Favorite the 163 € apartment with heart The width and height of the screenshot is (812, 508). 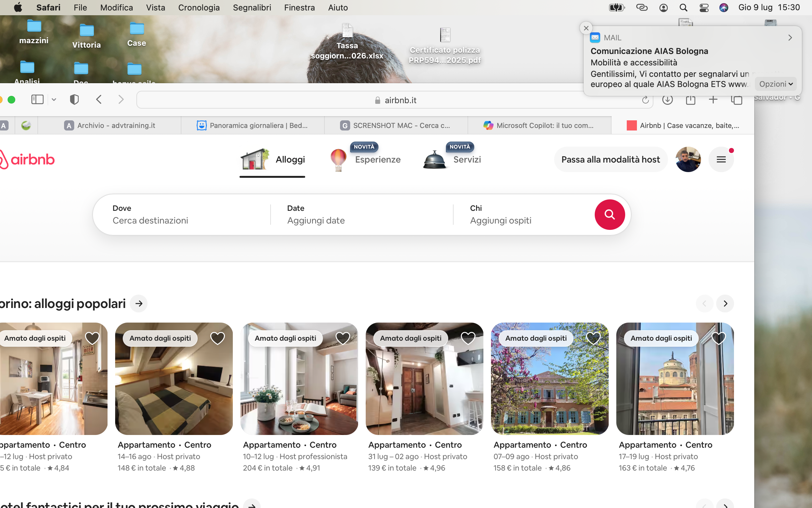pos(718,338)
